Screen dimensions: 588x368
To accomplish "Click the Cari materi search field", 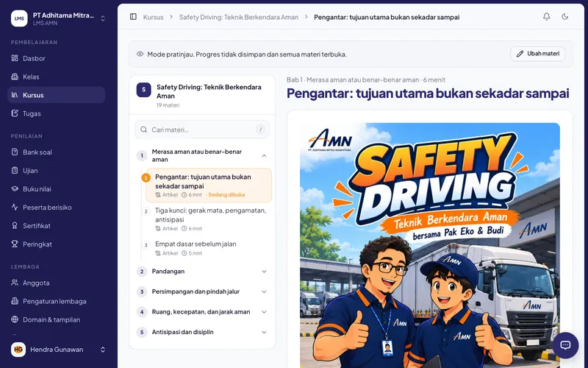I will (x=202, y=130).
